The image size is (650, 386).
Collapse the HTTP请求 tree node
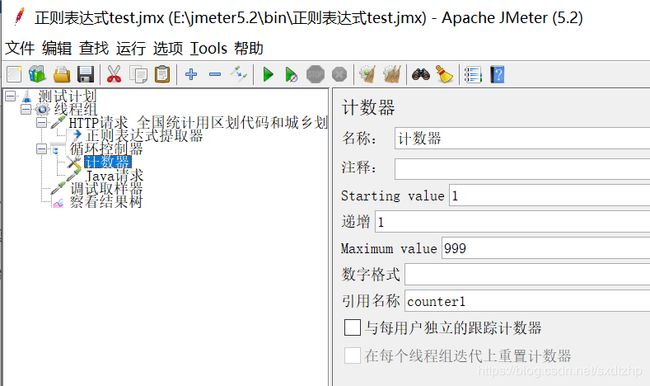(x=41, y=123)
